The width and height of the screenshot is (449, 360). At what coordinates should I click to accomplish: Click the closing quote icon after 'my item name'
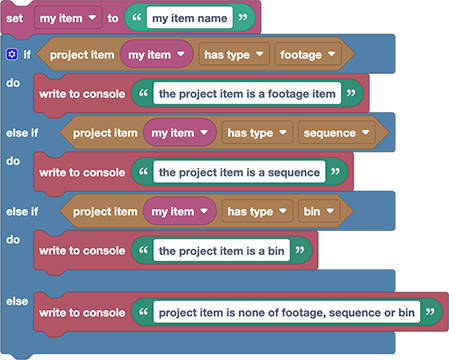[x=243, y=18]
